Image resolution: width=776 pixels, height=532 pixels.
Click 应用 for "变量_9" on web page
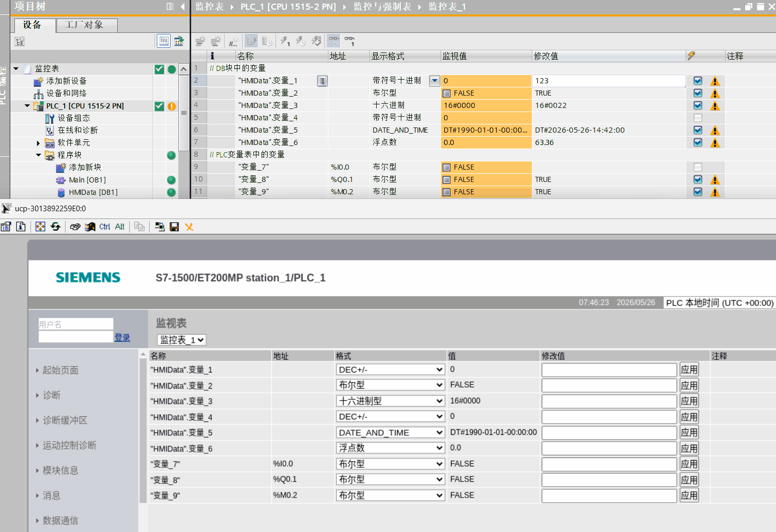click(689, 496)
